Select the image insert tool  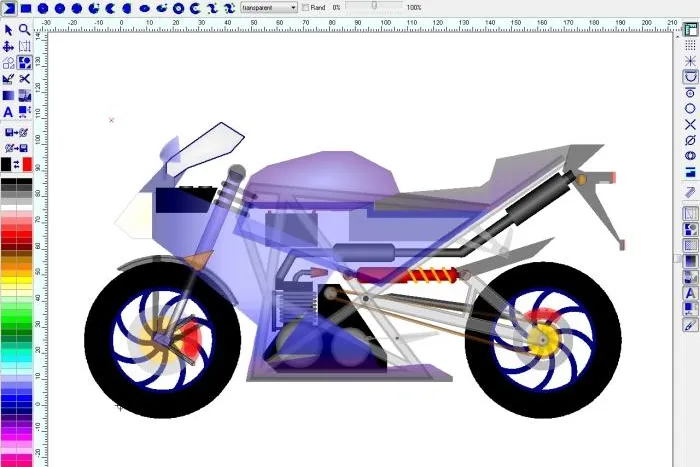tap(25, 96)
